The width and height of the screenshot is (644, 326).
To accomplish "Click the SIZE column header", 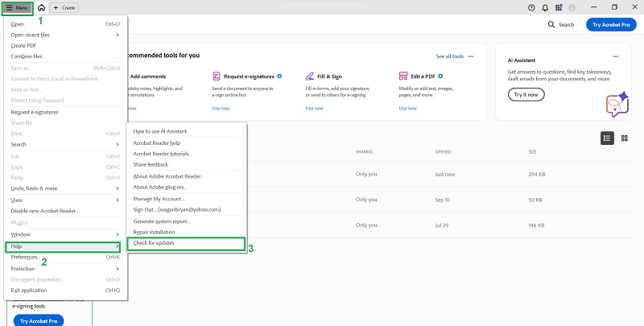I will [532, 152].
